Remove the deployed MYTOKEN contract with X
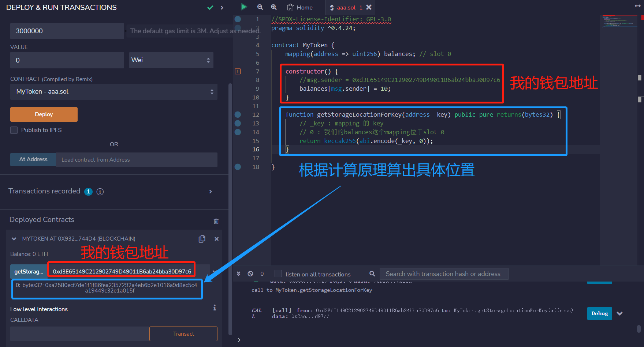The height and width of the screenshot is (347, 644). (x=216, y=239)
